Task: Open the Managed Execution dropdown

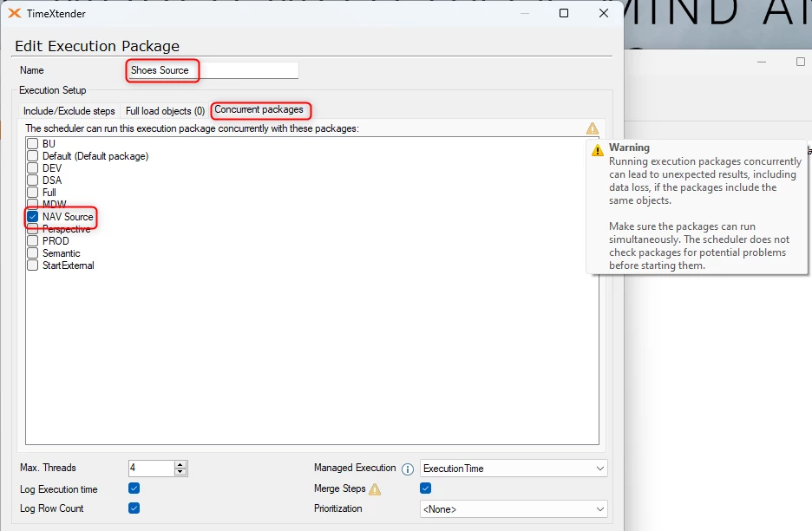Action: (x=514, y=469)
